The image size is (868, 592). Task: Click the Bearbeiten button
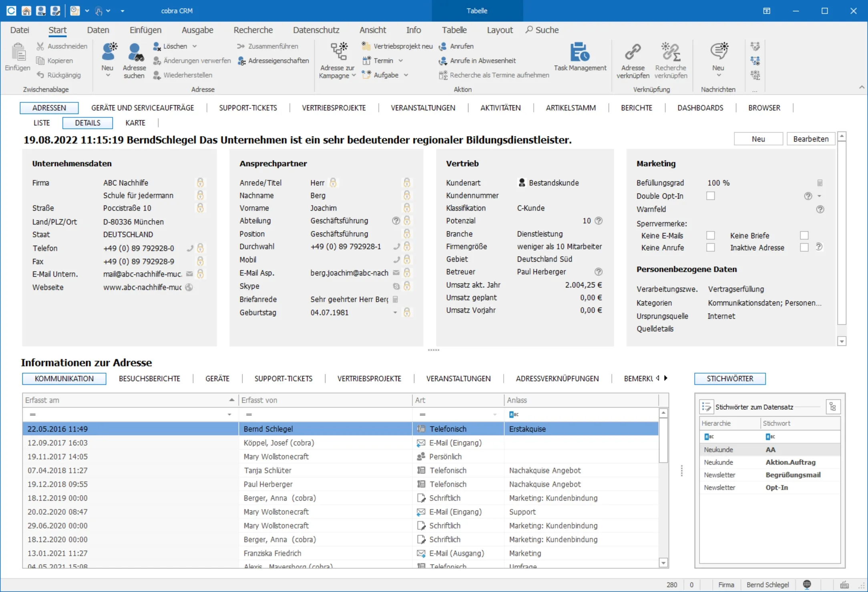pyautogui.click(x=811, y=139)
